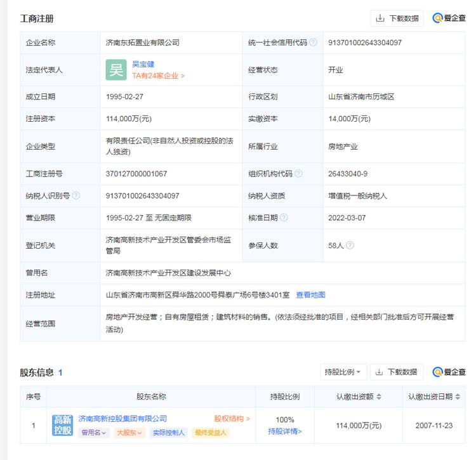Select former name 济南高新技术产业开发区建设发展中心
This screenshot has height=460, width=476.
pos(168,273)
